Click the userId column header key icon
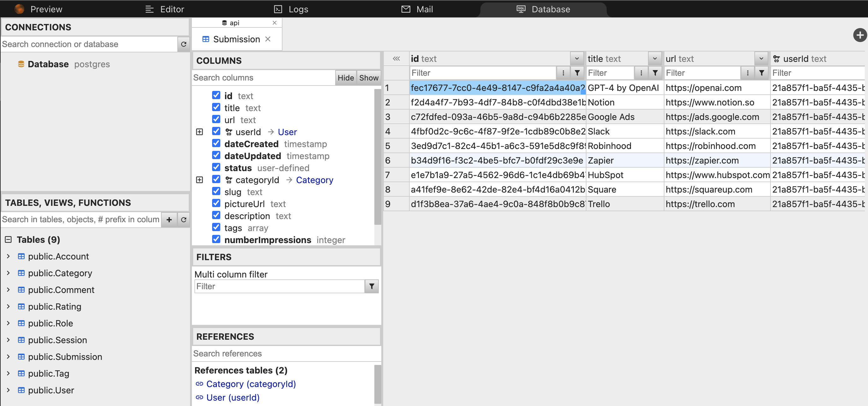This screenshot has height=406, width=868. [x=776, y=59]
